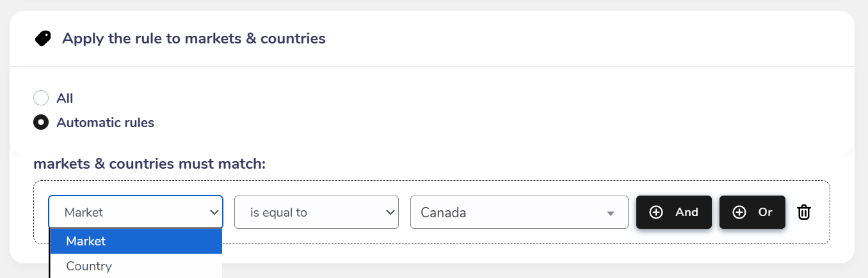Click the "Apply the rule to markets & countries" heading
868x278 pixels.
pyautogui.click(x=193, y=39)
